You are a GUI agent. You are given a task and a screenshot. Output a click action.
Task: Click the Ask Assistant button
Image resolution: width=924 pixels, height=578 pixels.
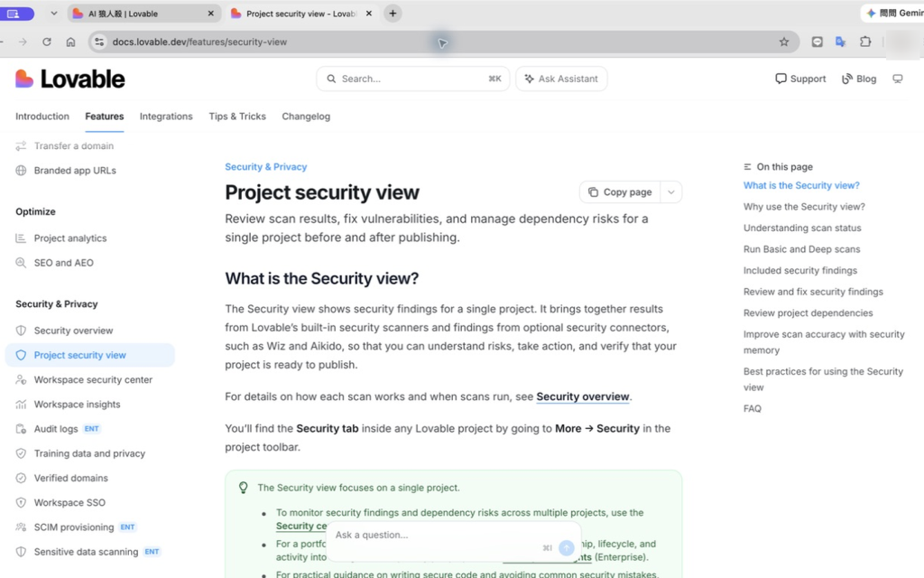[561, 79]
